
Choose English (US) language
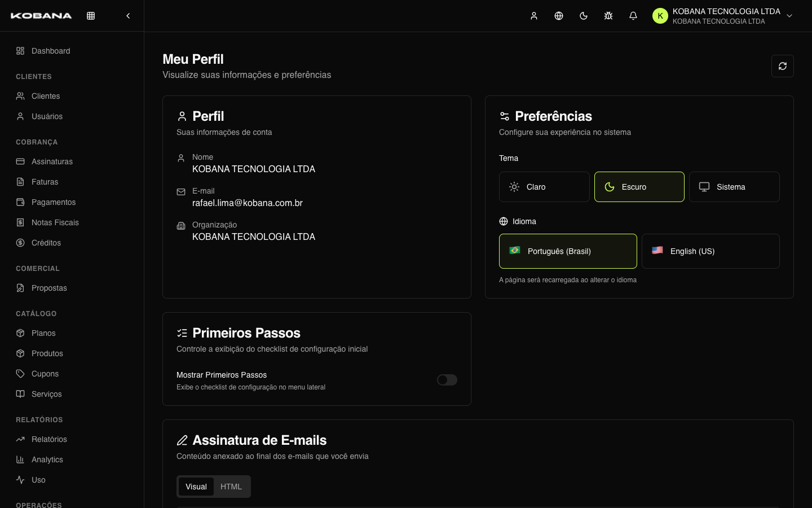(710, 251)
